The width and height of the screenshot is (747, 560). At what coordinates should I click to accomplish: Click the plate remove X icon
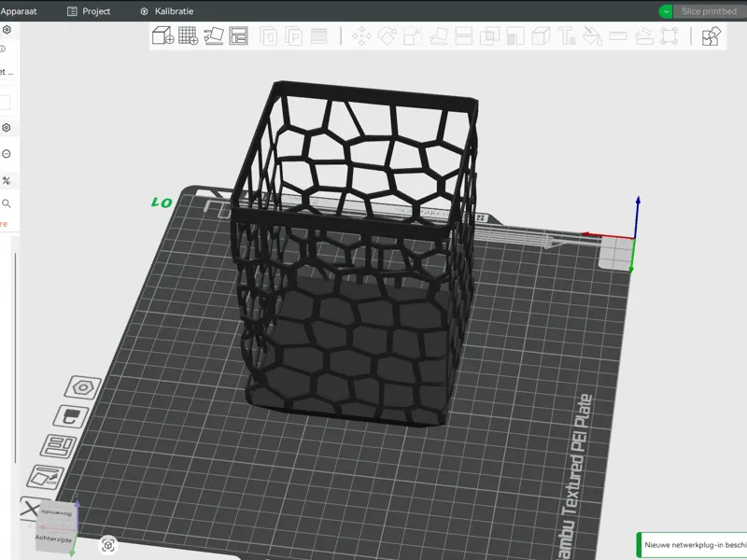(31, 508)
